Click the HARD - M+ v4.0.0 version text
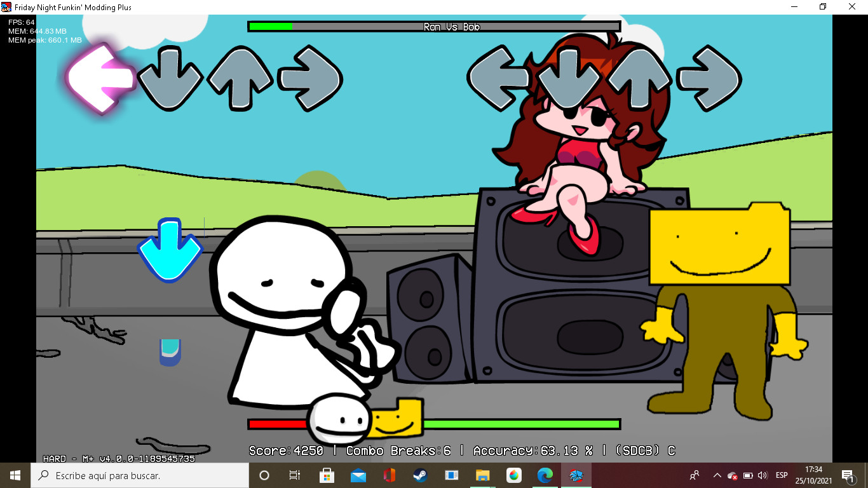The image size is (868, 488). [x=119, y=458]
